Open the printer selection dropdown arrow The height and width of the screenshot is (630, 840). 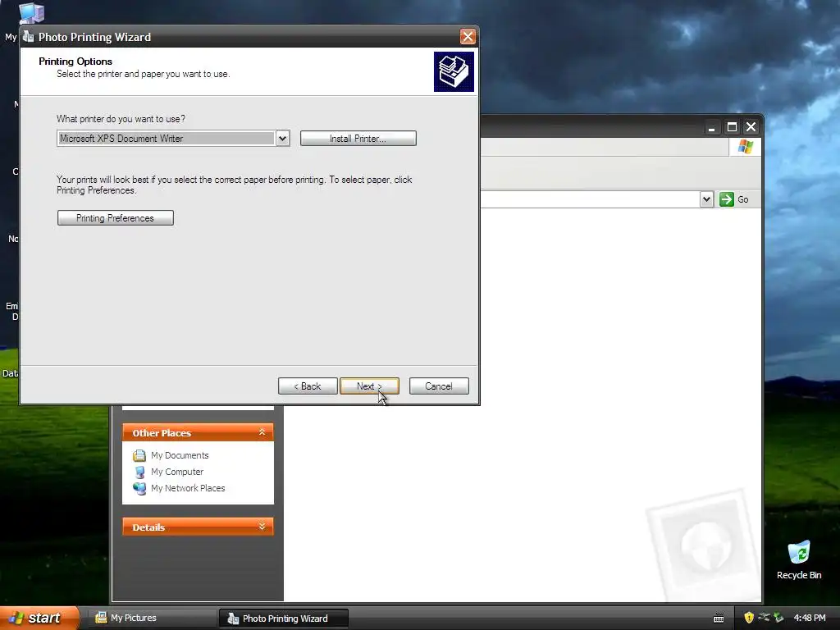coord(282,139)
